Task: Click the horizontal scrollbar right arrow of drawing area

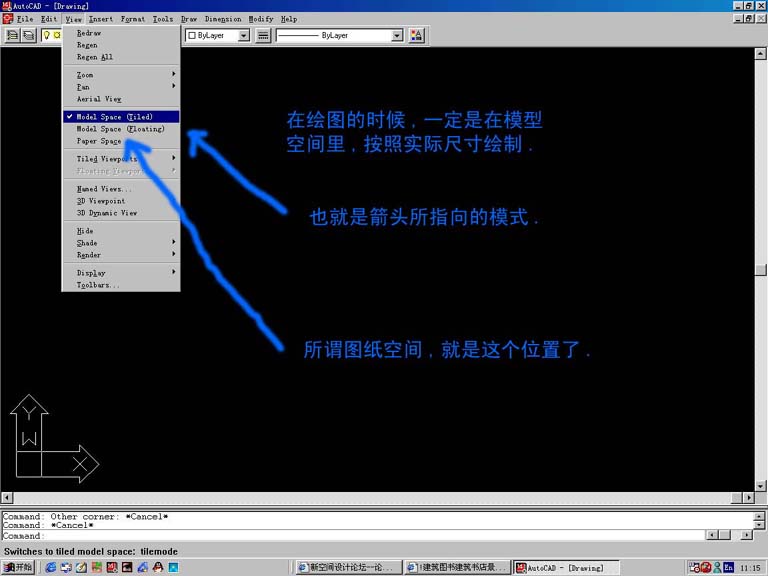Action: click(x=748, y=498)
